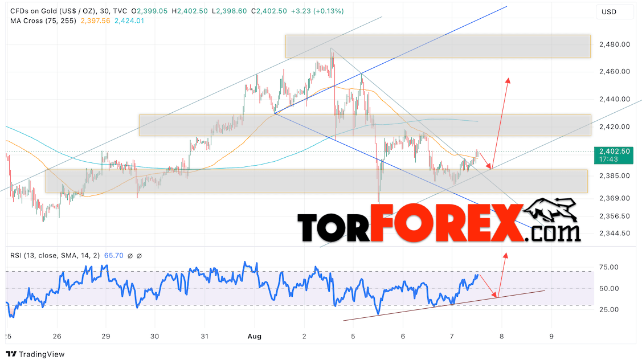Click the first circle symbol after the RSI value
This screenshot has height=364, width=642.
(130, 256)
